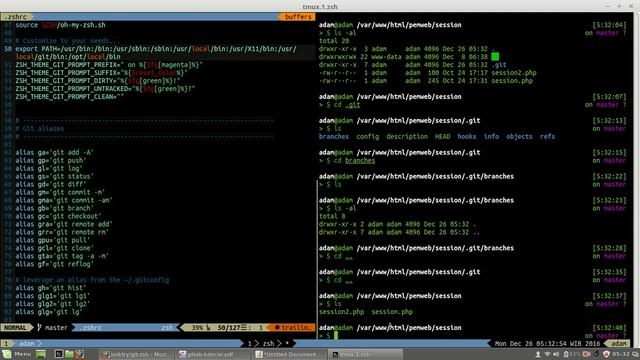
Task: Select tmux window 1 zsh in status bar
Action: tap(269, 344)
